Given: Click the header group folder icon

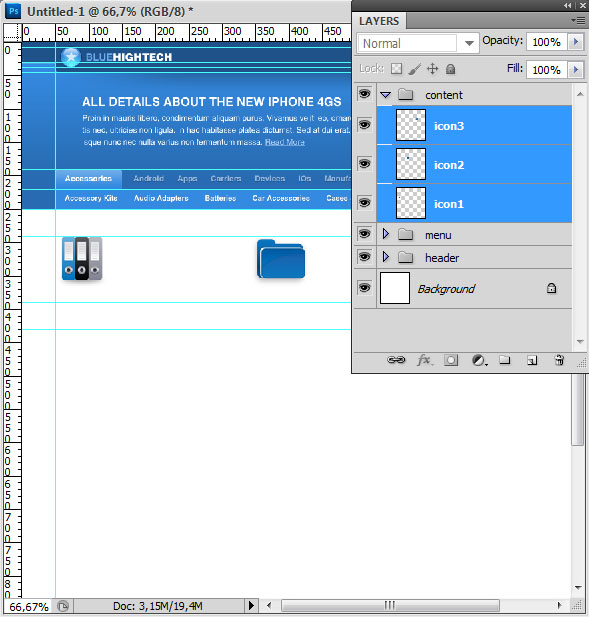Looking at the screenshot, I should (405, 257).
